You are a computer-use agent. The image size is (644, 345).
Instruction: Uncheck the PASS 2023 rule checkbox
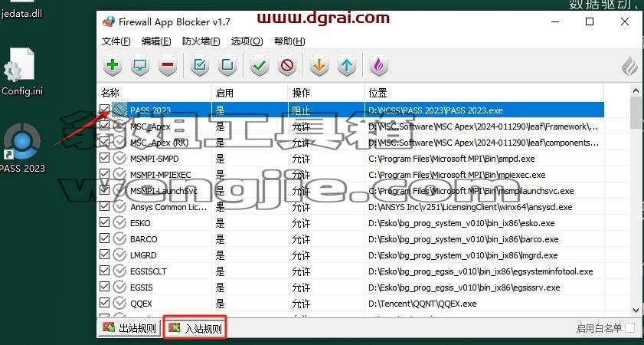(x=105, y=110)
